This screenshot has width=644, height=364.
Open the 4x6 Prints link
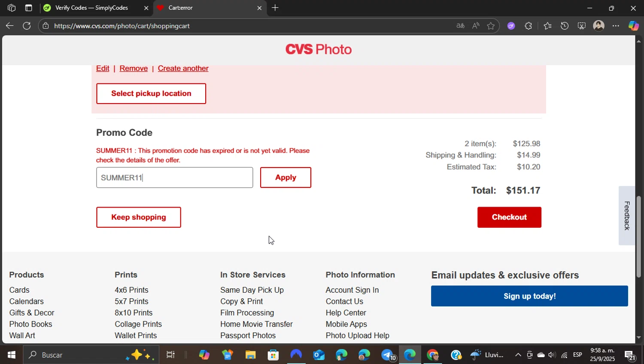(131, 290)
